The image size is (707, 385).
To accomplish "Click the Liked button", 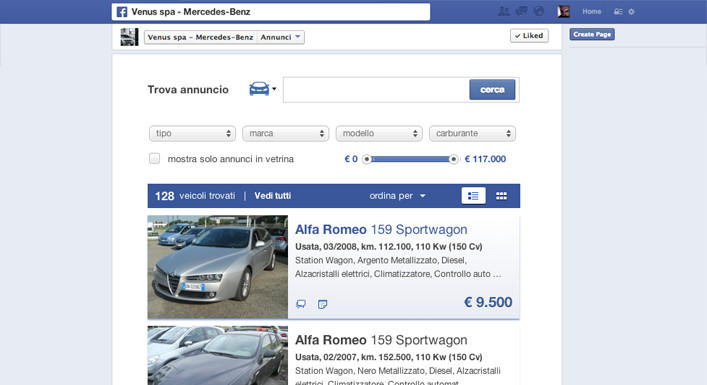I will click(x=529, y=36).
